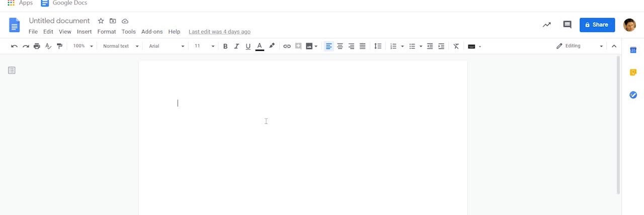Open the Help menu

point(174,32)
